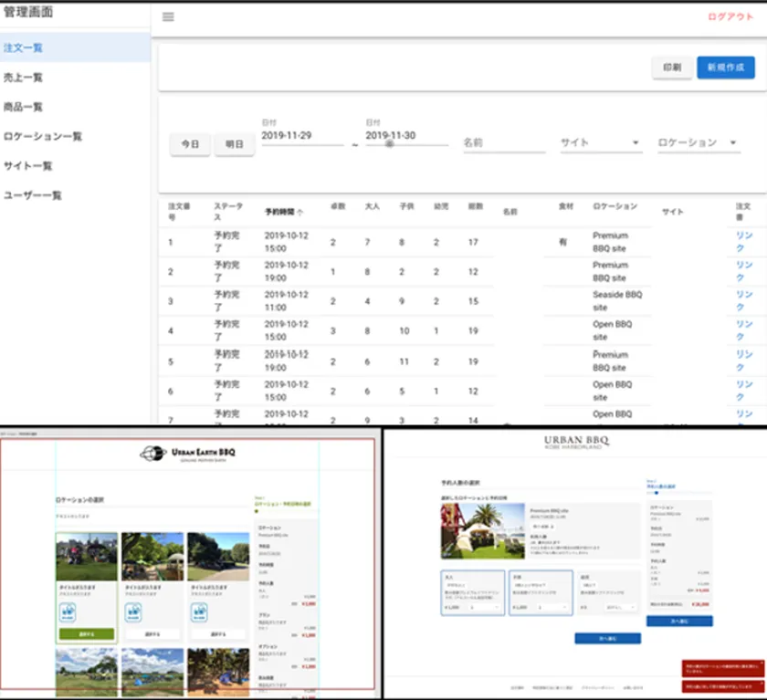
Task: Click the blue badge icon on first location card
Action: 68,611
